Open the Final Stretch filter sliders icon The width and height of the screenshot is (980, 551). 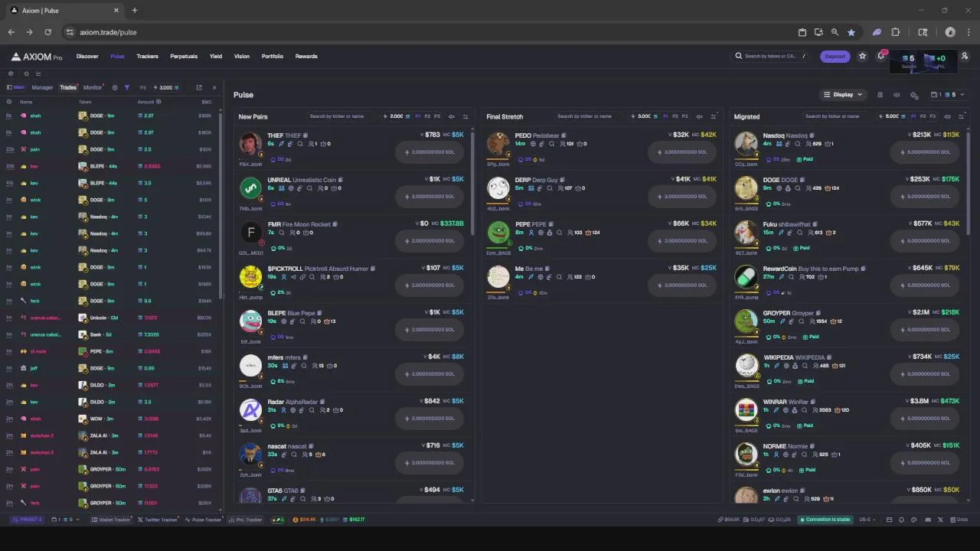[714, 116]
